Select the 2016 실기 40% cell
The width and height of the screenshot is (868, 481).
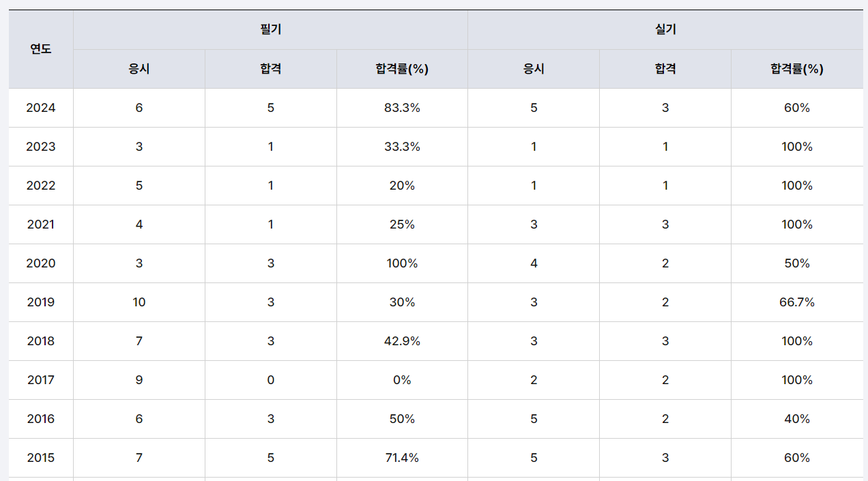797,419
